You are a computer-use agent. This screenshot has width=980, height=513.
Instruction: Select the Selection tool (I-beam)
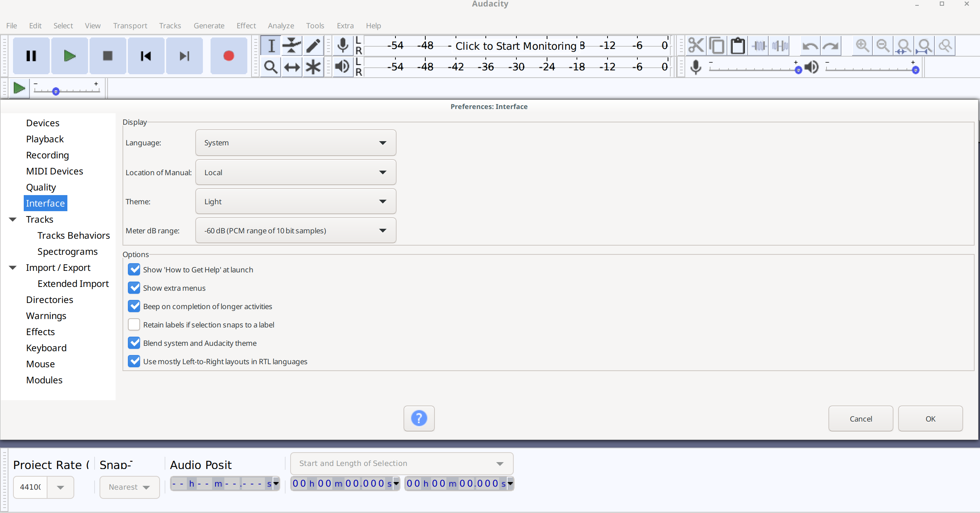point(271,46)
